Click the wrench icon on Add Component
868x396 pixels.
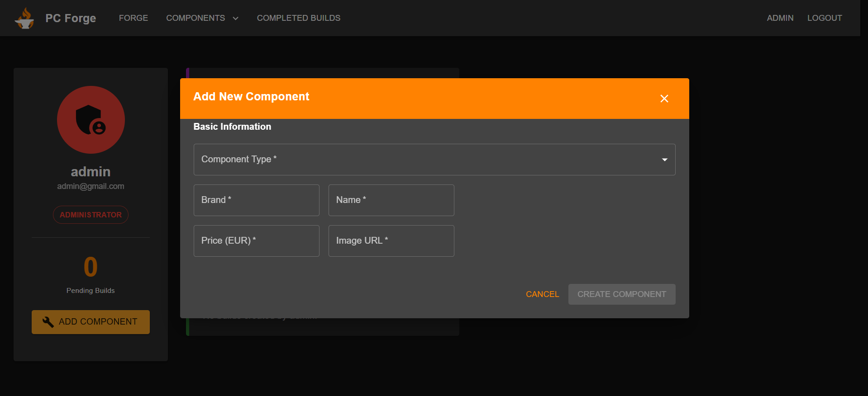point(48,322)
